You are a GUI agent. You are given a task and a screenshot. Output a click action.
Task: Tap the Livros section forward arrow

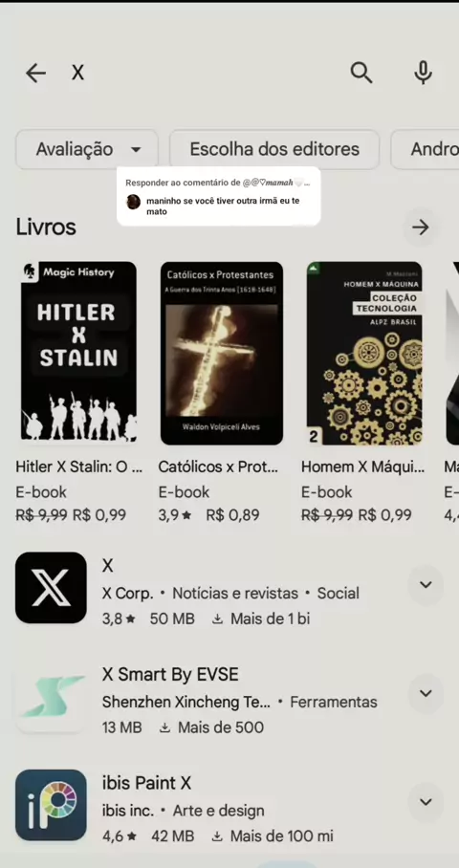[421, 227]
